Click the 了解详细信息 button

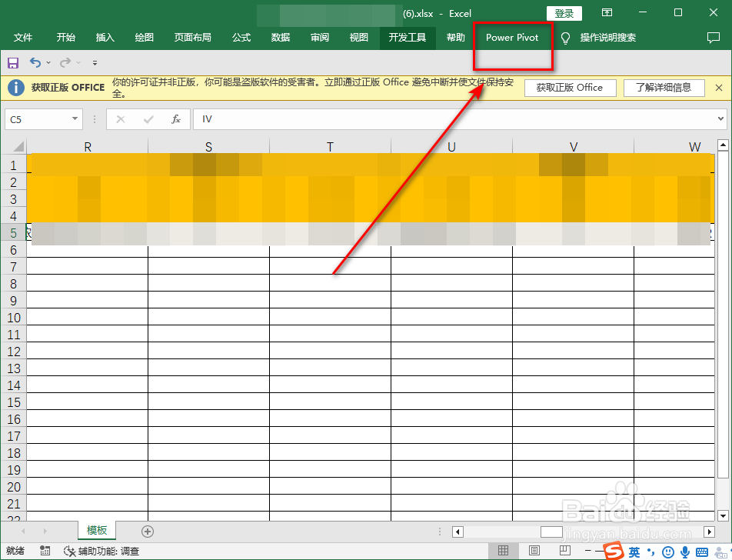click(x=664, y=88)
